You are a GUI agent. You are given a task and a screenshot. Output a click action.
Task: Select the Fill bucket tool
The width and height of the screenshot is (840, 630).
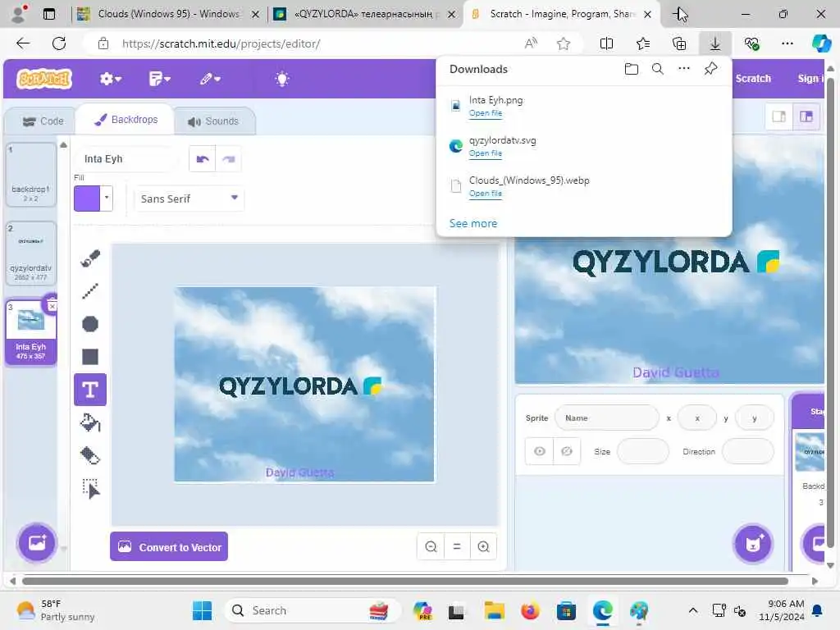tap(90, 422)
